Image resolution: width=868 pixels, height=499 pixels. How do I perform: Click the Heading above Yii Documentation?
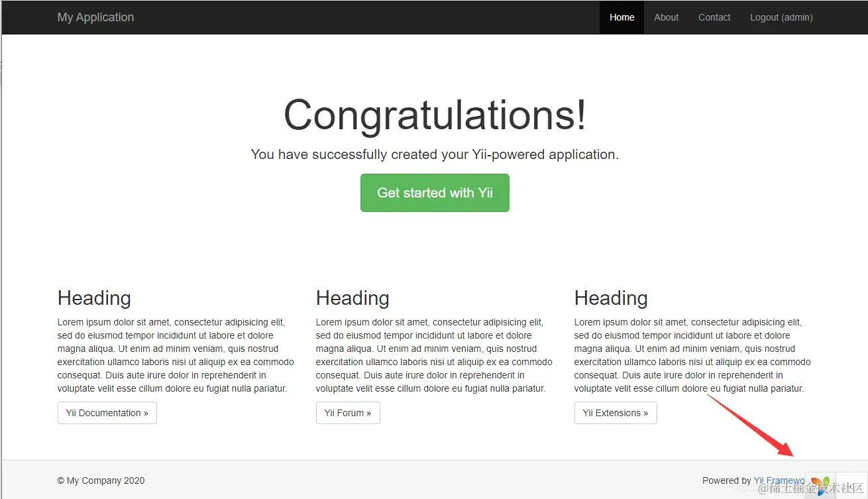(94, 298)
